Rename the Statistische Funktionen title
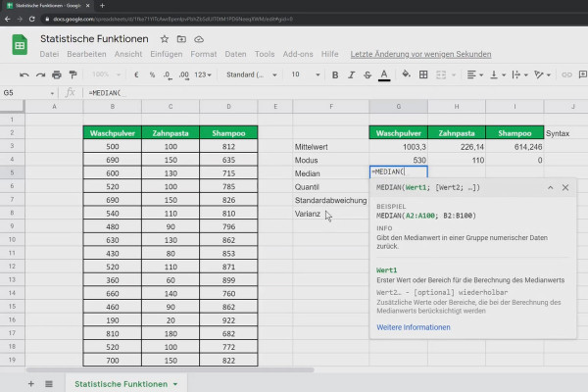The height and width of the screenshot is (392, 588). (x=94, y=38)
